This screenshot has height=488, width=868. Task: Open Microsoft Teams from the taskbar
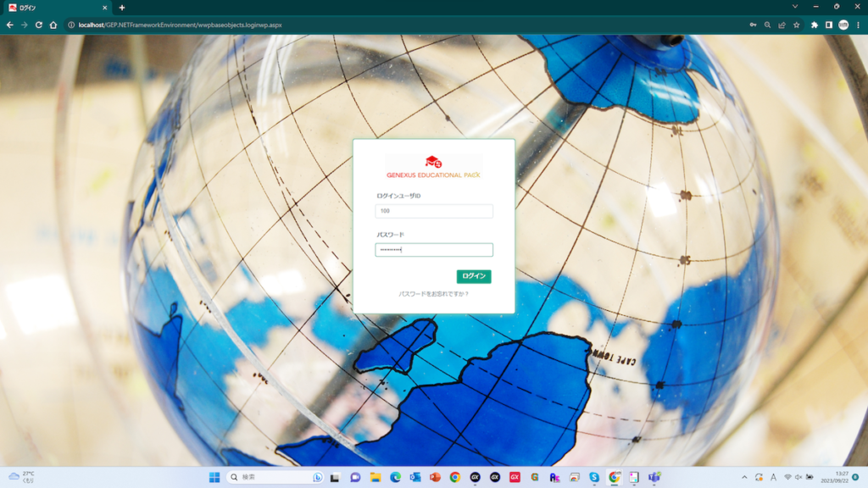pyautogui.click(x=654, y=477)
